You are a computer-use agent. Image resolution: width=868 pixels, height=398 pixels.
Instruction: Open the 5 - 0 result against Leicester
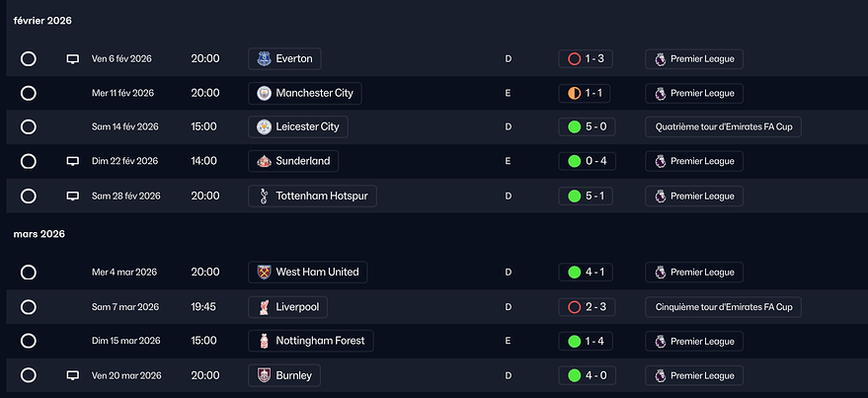click(x=593, y=127)
